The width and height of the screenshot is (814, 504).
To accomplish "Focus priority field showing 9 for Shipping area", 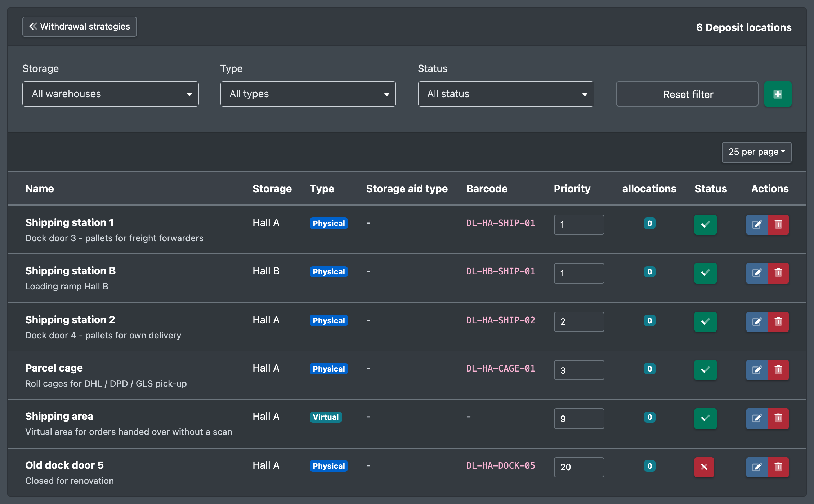I will (579, 418).
